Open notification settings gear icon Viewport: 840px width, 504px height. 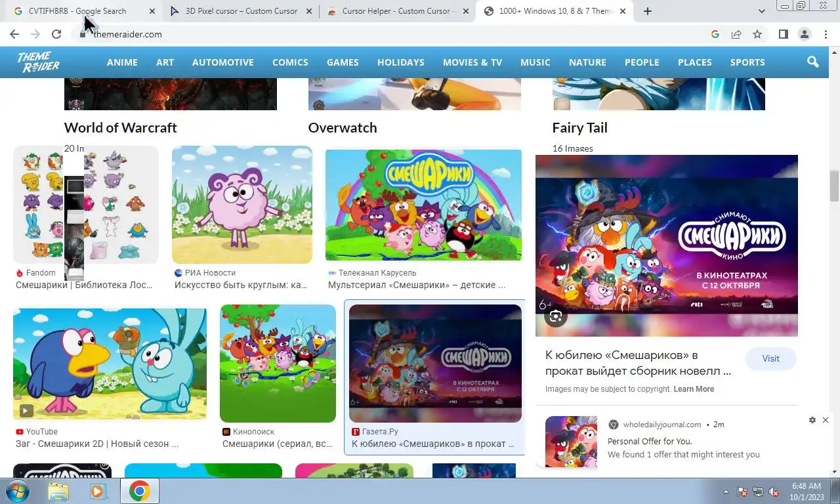[812, 420]
